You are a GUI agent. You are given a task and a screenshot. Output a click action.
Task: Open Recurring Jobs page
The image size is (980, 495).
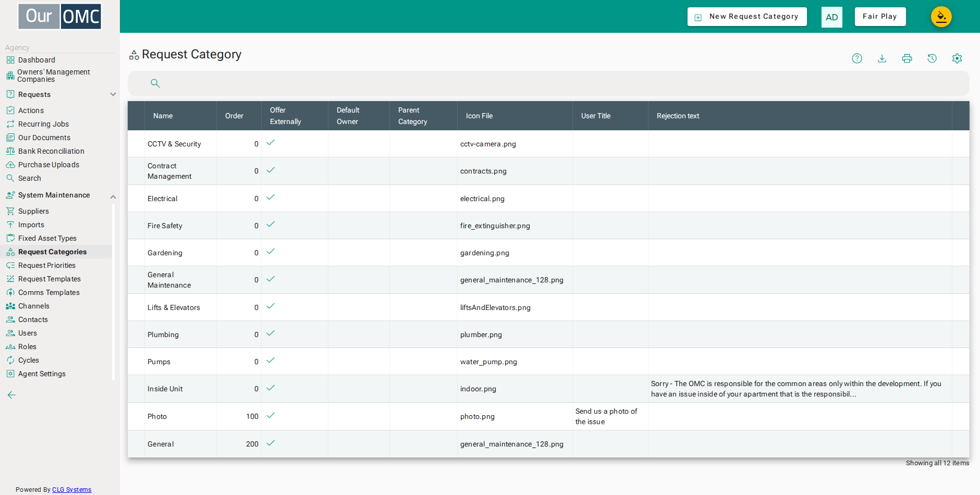pyautogui.click(x=43, y=124)
